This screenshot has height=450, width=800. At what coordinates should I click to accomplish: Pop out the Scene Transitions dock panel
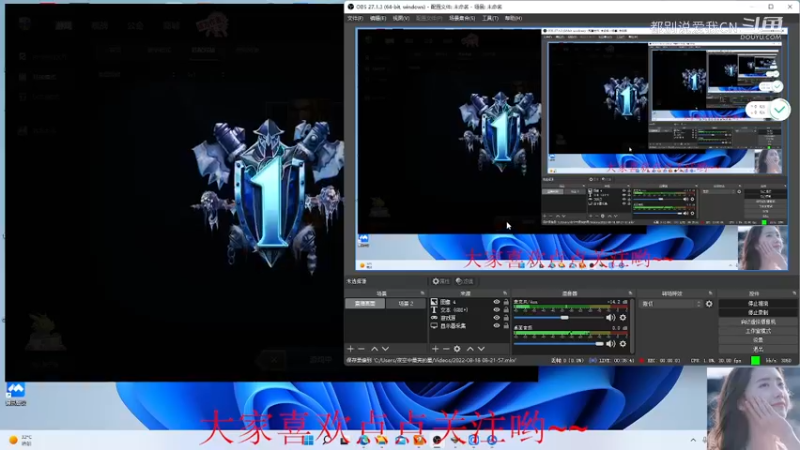point(711,293)
